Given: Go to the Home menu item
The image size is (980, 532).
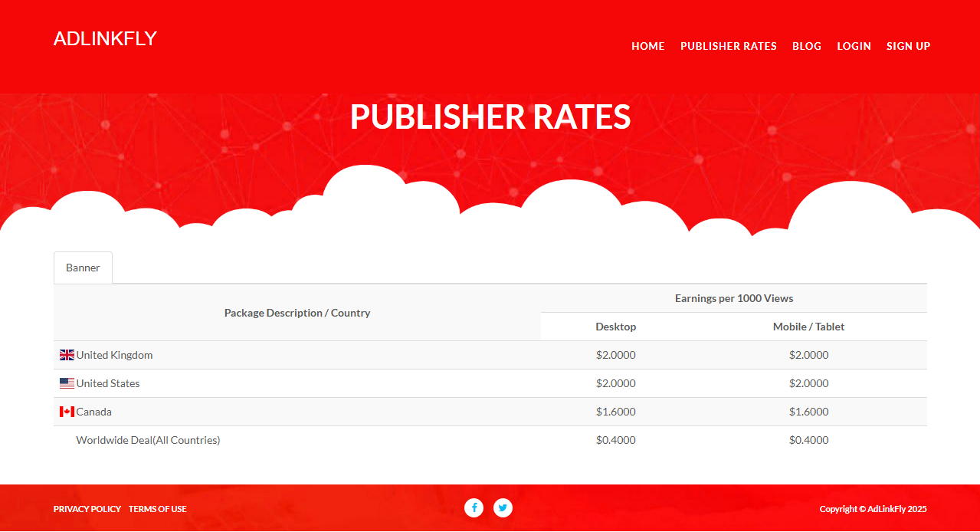Looking at the screenshot, I should (648, 46).
